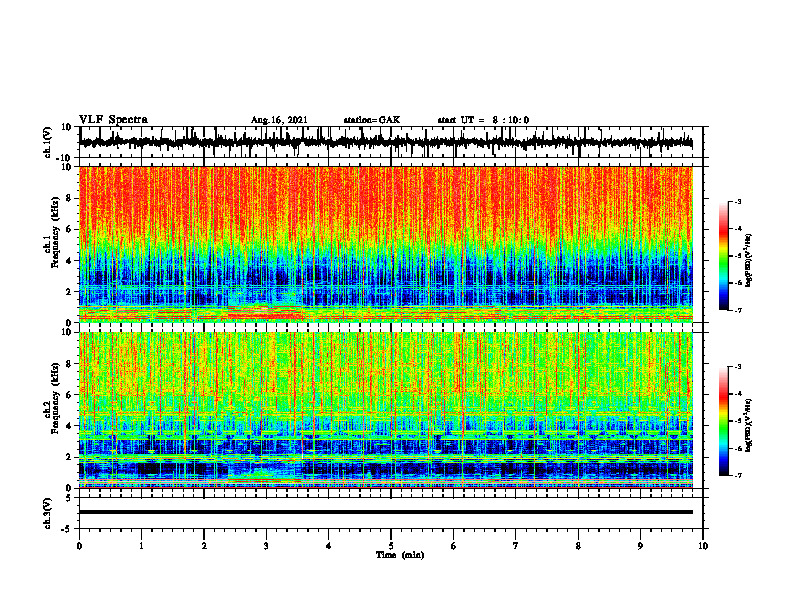Screen dimensions: 792x612
Task: Select the date text "Aug.16, 2021"
Action: (x=279, y=120)
